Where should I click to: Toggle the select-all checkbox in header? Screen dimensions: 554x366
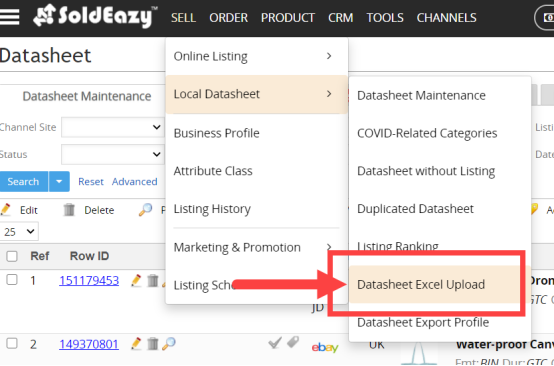click(12, 256)
